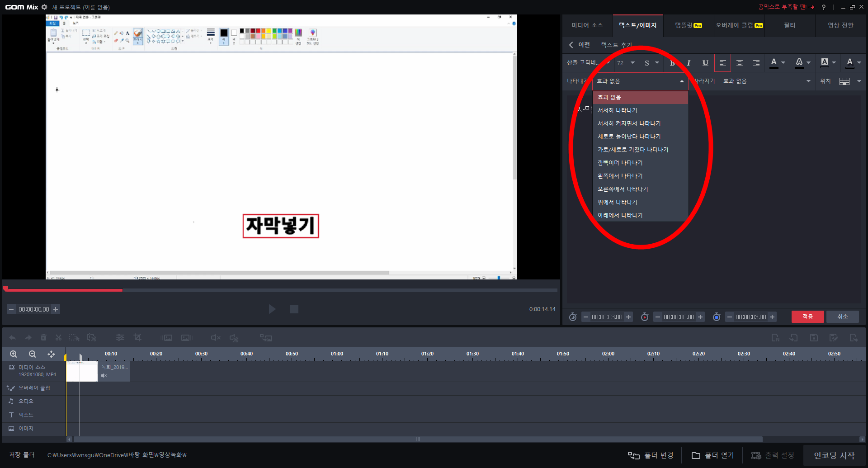The height and width of the screenshot is (468, 868).
Task: Click the text duration stopwatch icon
Action: tap(573, 317)
